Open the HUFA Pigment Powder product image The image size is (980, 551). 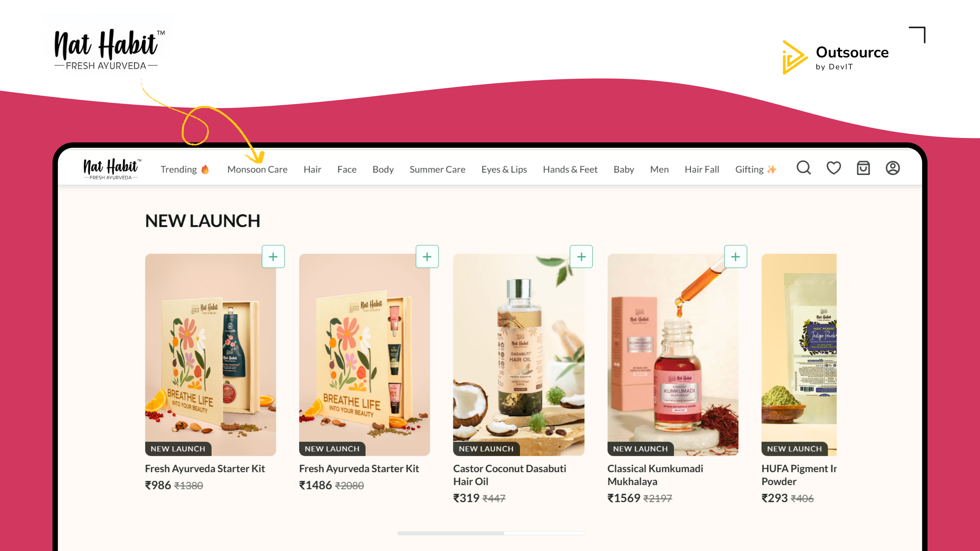tap(799, 354)
